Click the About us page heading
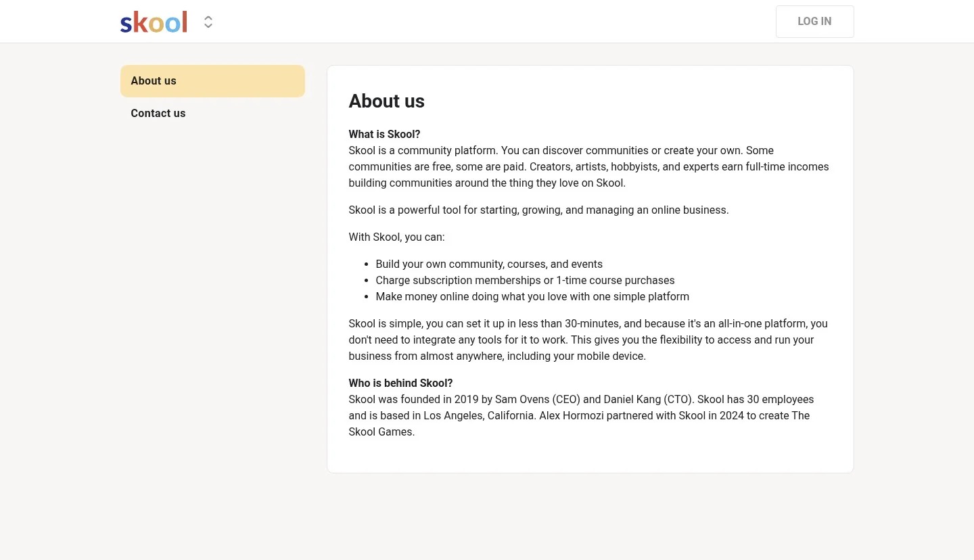Image resolution: width=974 pixels, height=560 pixels. (387, 101)
